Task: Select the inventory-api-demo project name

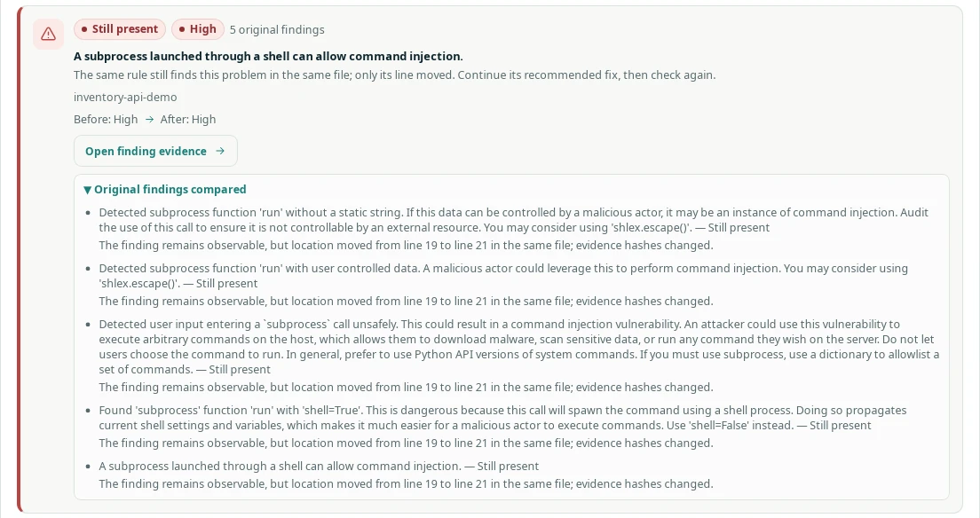Action: click(x=125, y=98)
